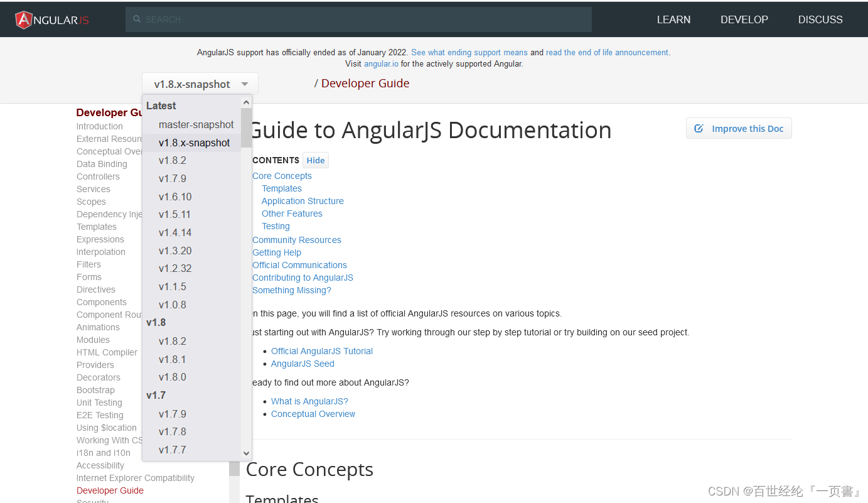The height and width of the screenshot is (503, 868).
Task: Select v1.8.x-snapshot option in list
Action: (x=194, y=143)
